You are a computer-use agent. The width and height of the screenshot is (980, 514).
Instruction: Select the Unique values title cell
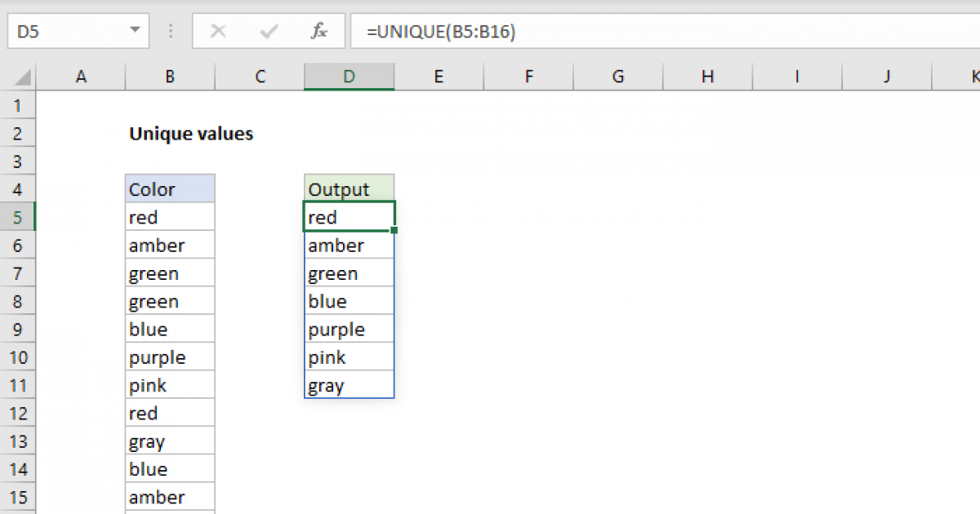coord(191,134)
